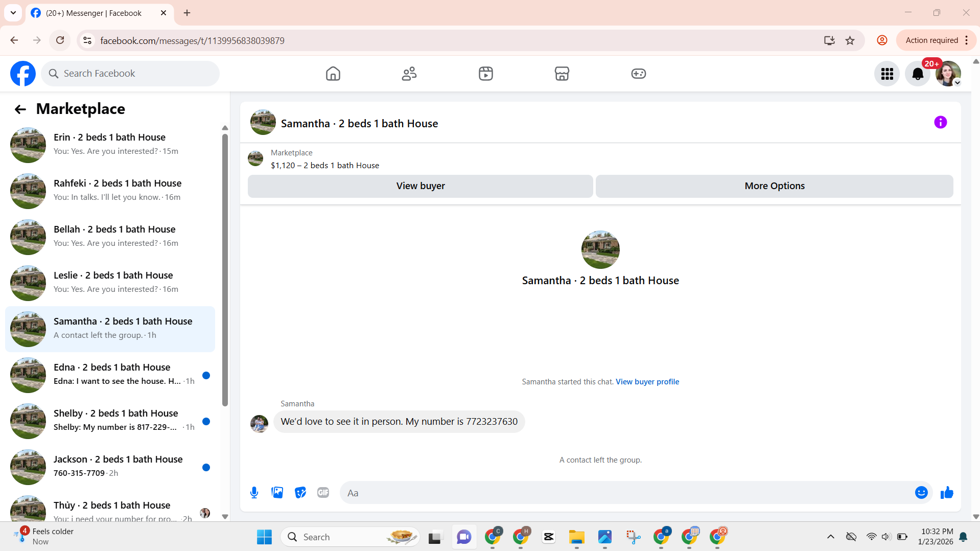Open the Snipping Tool from the taskbar
980x551 pixels.
633,537
